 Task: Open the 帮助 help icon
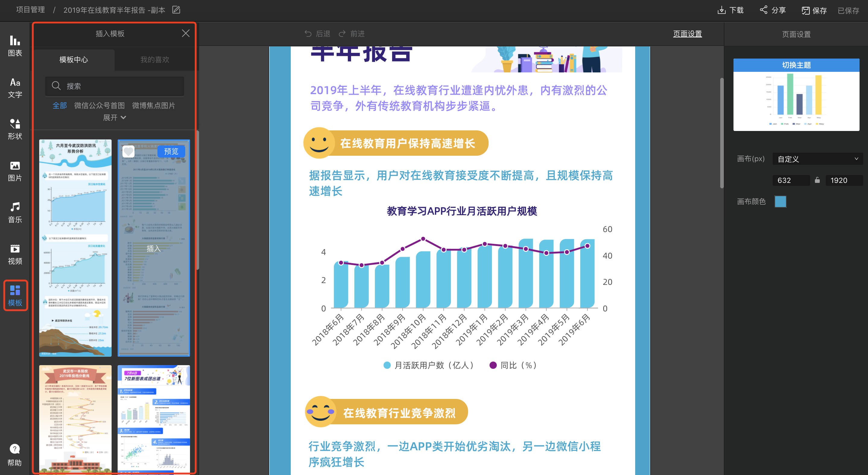pyautogui.click(x=14, y=455)
